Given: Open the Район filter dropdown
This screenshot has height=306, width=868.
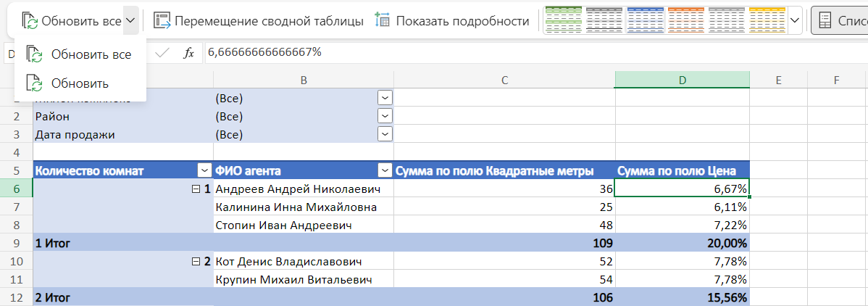Looking at the screenshot, I should [x=385, y=116].
